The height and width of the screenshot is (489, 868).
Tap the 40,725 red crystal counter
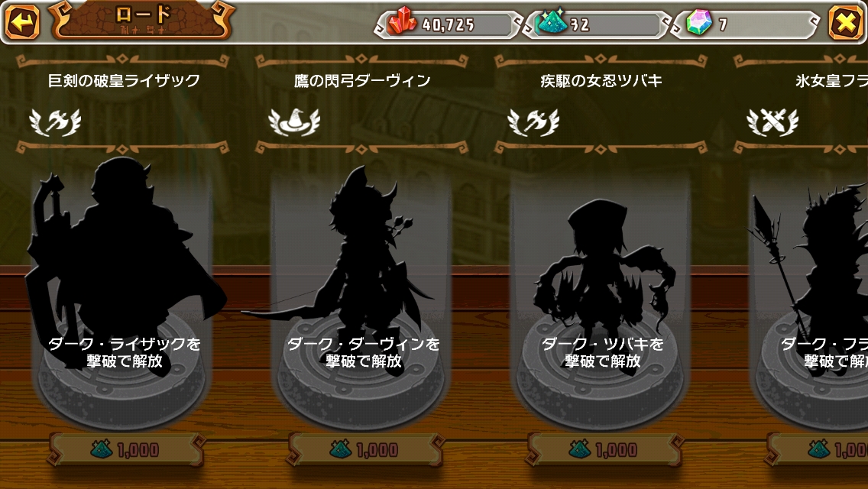point(449,24)
